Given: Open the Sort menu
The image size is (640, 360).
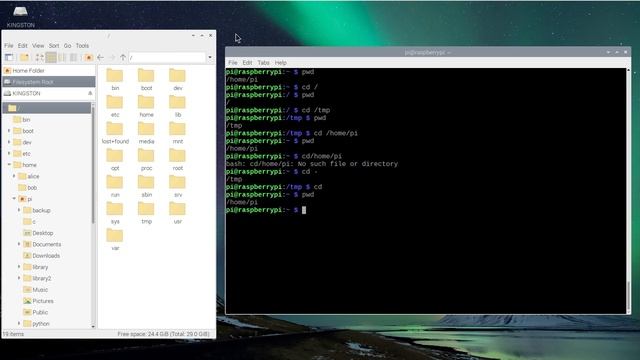Looking at the screenshot, I should (x=54, y=46).
